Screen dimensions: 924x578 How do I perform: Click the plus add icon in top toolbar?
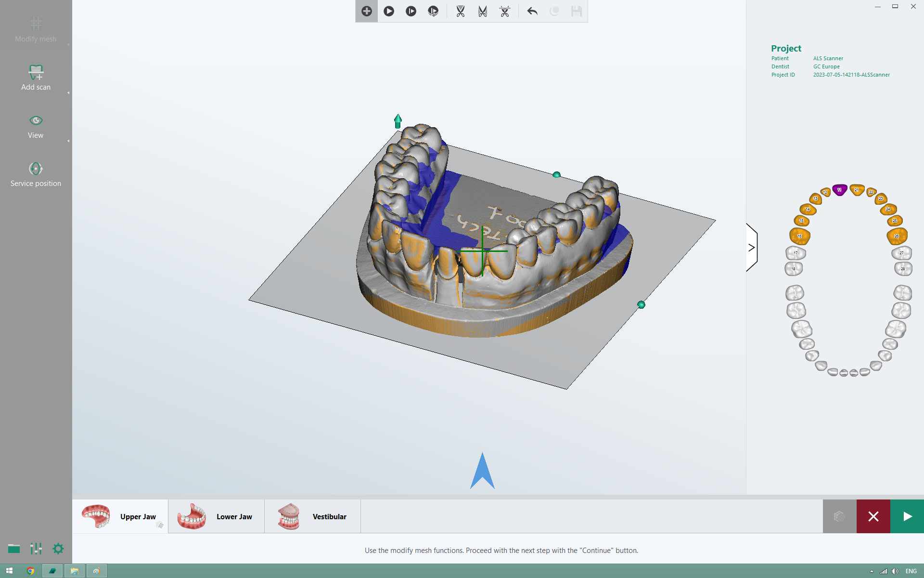(x=366, y=11)
